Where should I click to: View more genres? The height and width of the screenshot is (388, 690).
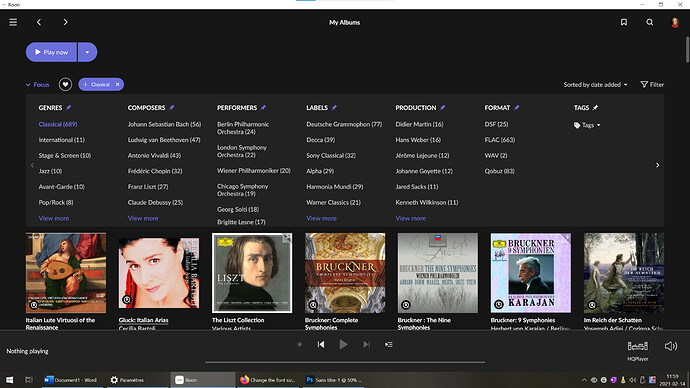click(x=54, y=218)
